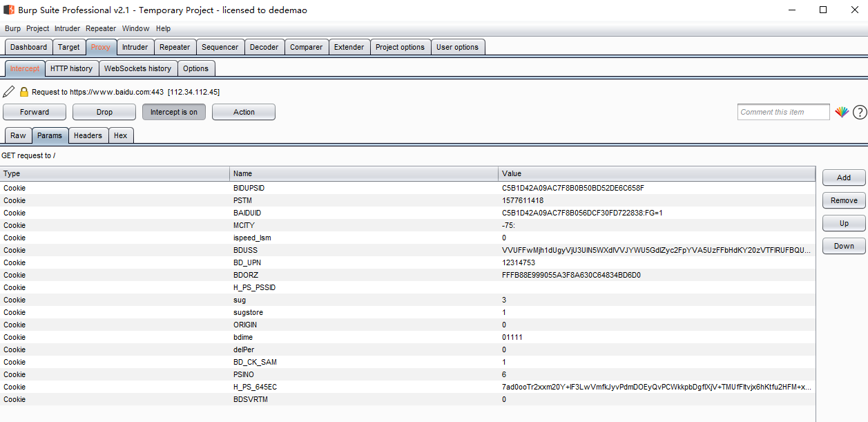Move parameter Up
868x422 pixels.
(x=844, y=223)
